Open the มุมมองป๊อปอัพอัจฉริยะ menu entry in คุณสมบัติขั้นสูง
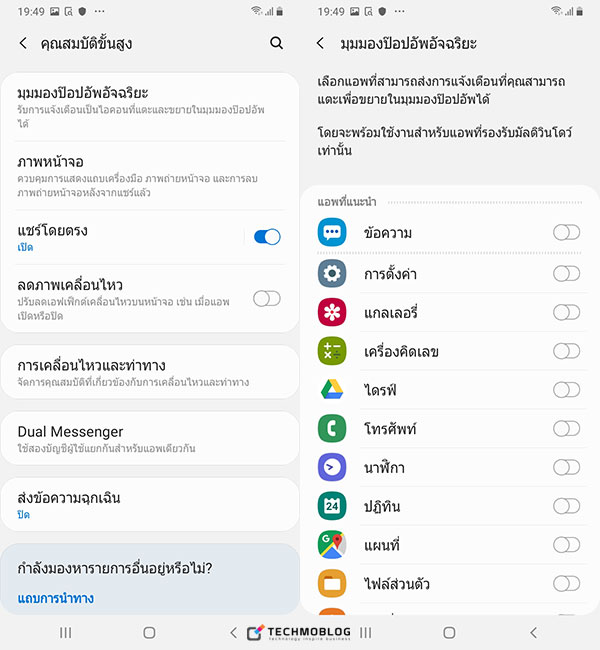This screenshot has width=600, height=650. point(150,107)
